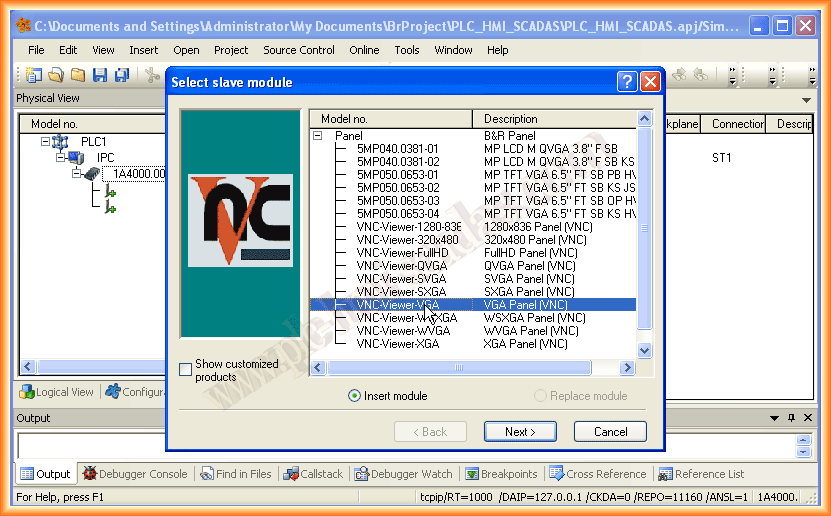831x516 pixels.
Task: Collapse the IPC tree node
Action: click(x=61, y=157)
